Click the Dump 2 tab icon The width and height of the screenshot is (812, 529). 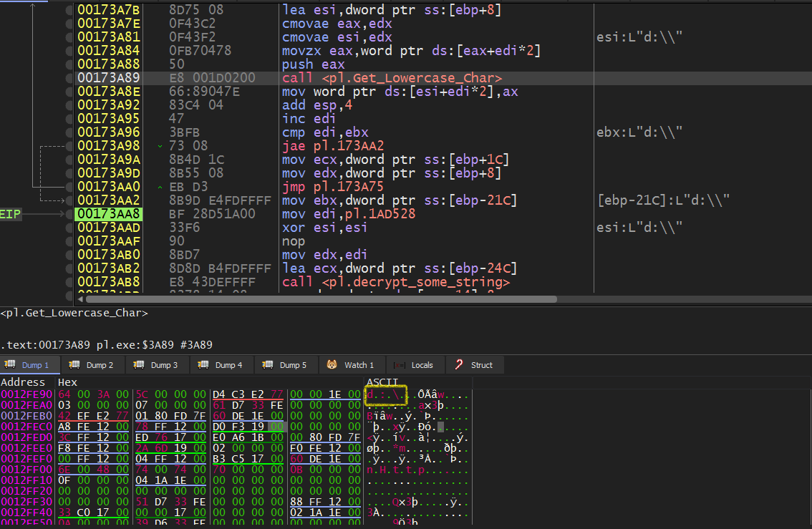coord(74,364)
